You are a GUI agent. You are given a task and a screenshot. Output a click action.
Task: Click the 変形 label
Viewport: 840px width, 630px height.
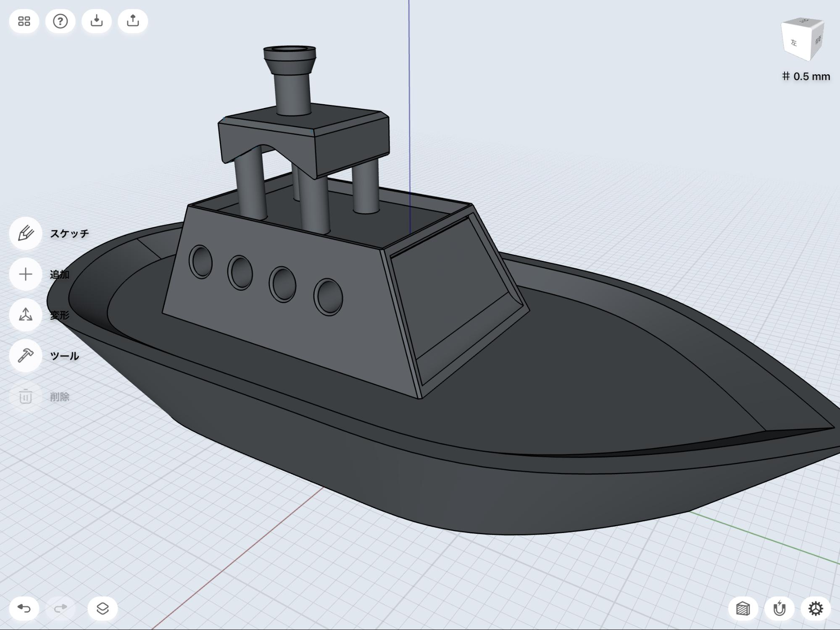[60, 315]
